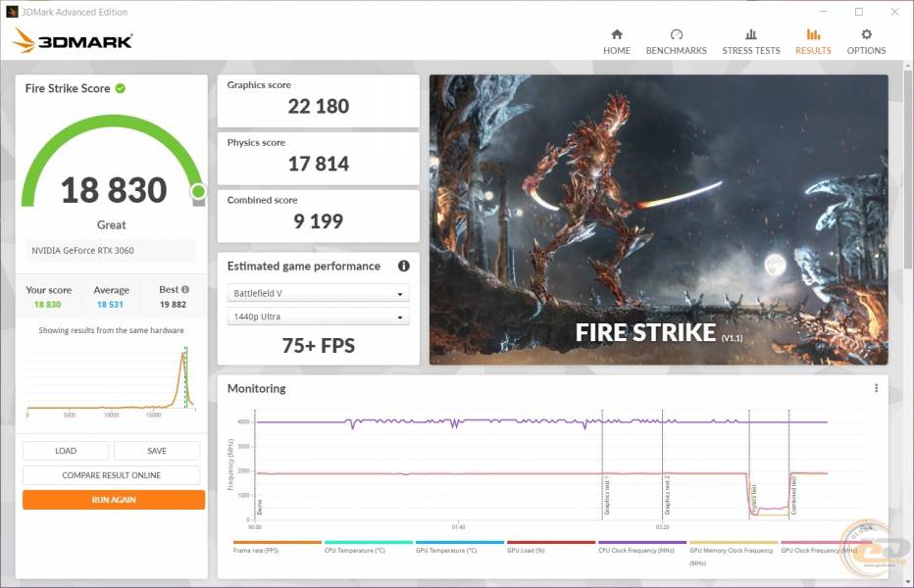Click the SAVE button

pos(157,451)
